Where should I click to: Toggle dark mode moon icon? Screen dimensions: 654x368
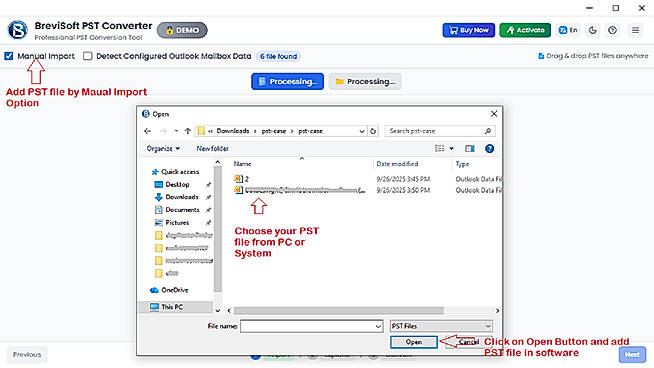coord(593,30)
